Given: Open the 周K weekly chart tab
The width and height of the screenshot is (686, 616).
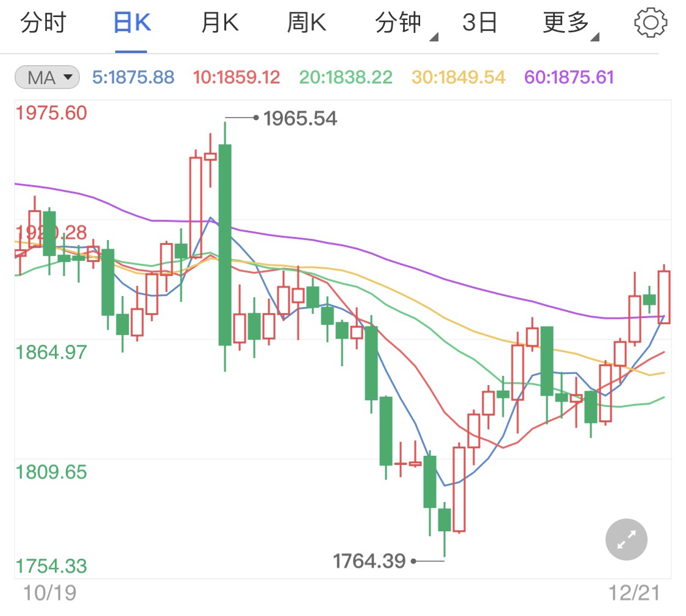Looking at the screenshot, I should coord(307,23).
